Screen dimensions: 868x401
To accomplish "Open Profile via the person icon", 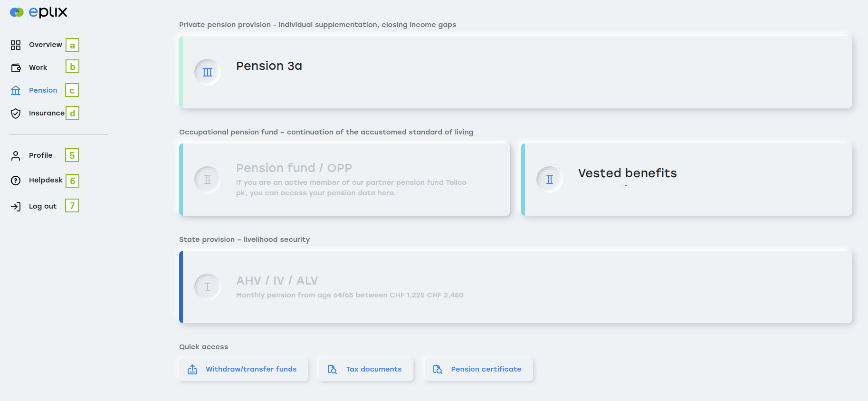I will pyautogui.click(x=16, y=156).
